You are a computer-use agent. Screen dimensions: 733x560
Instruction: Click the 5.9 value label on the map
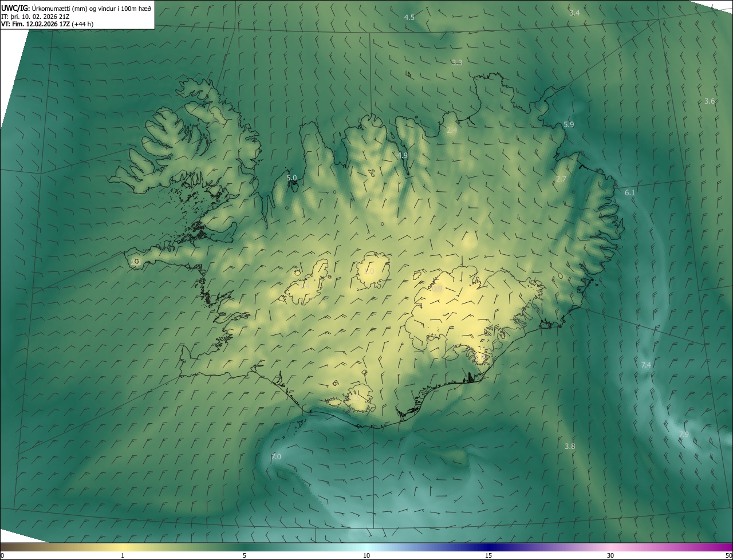pos(569,124)
